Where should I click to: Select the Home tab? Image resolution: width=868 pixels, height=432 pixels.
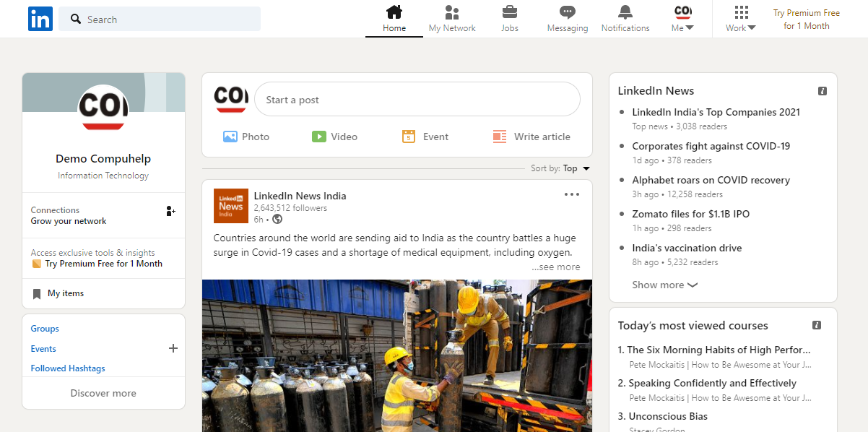[x=394, y=19]
